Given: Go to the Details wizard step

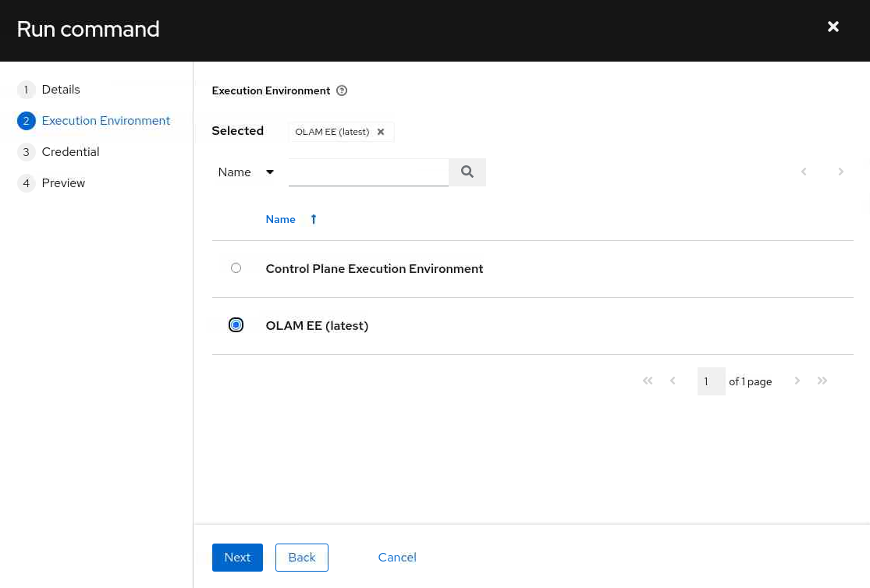Looking at the screenshot, I should coord(61,90).
